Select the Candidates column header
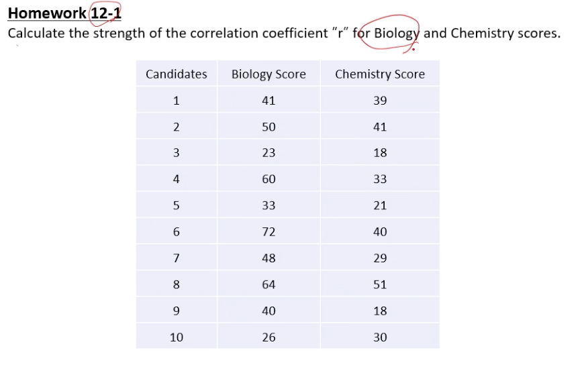 coord(177,74)
